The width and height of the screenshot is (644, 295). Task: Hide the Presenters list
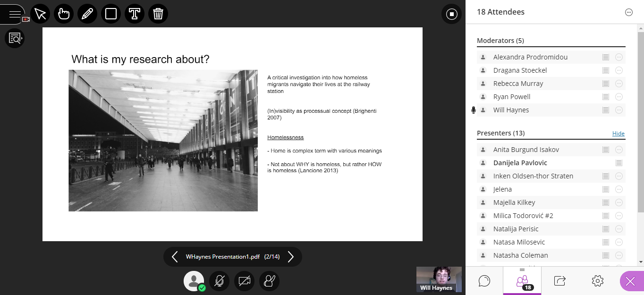618,134
